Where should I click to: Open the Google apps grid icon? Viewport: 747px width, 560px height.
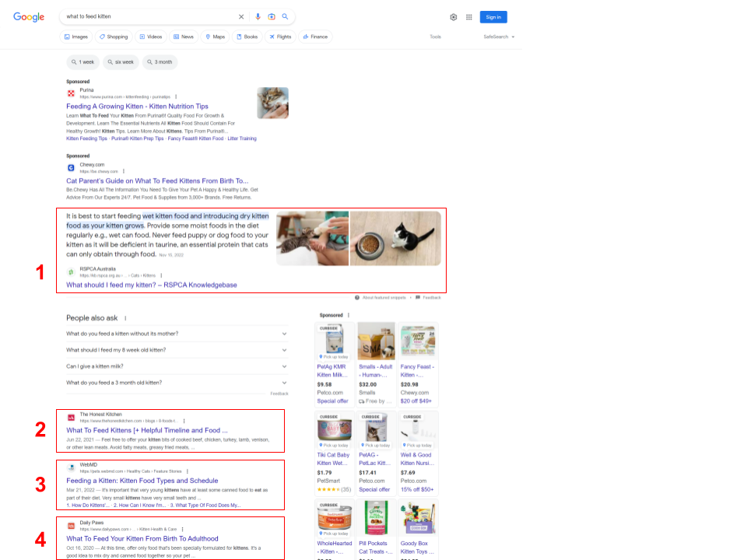click(x=468, y=16)
